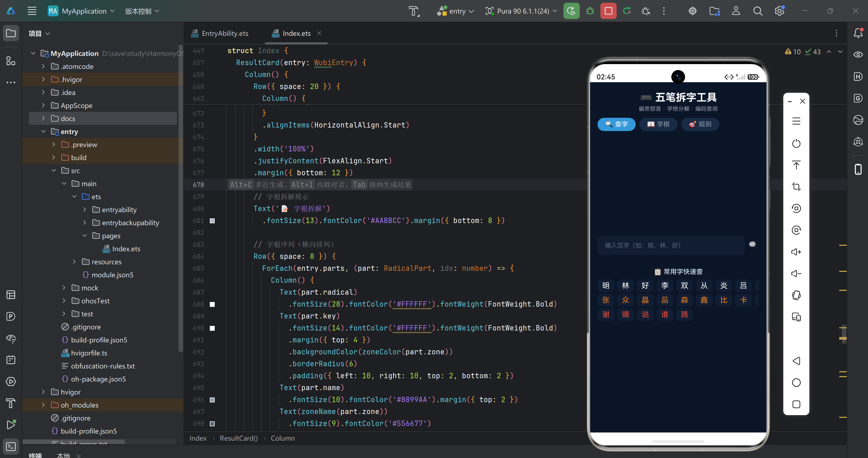
Task: Click the hot reload icon
Action: click(x=627, y=11)
